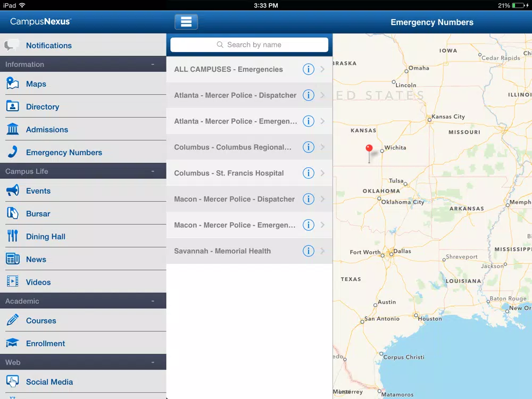The width and height of the screenshot is (532, 399).
Task: Select 'Macon - Mercer Police - Emergen...' row text
Action: pyautogui.click(x=235, y=225)
